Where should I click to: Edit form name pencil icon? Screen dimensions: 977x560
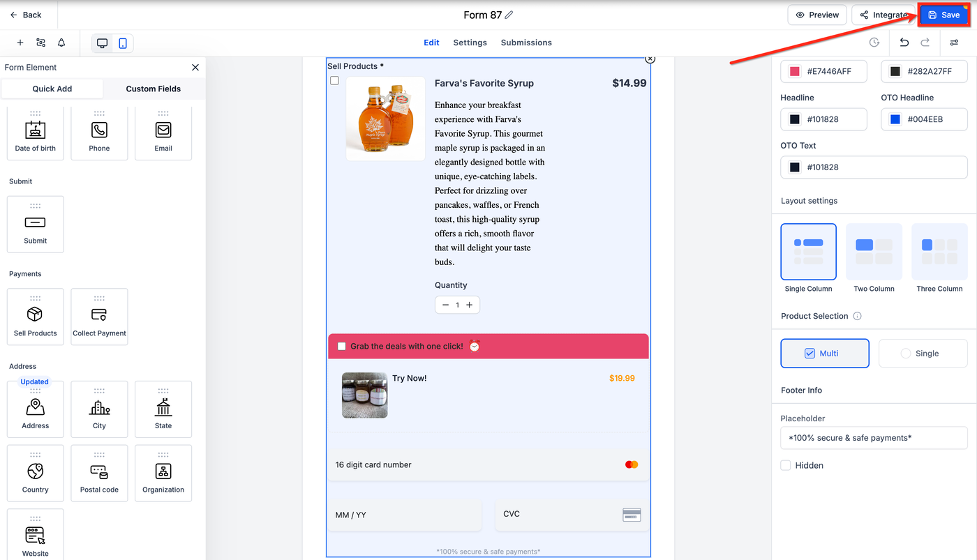click(509, 15)
